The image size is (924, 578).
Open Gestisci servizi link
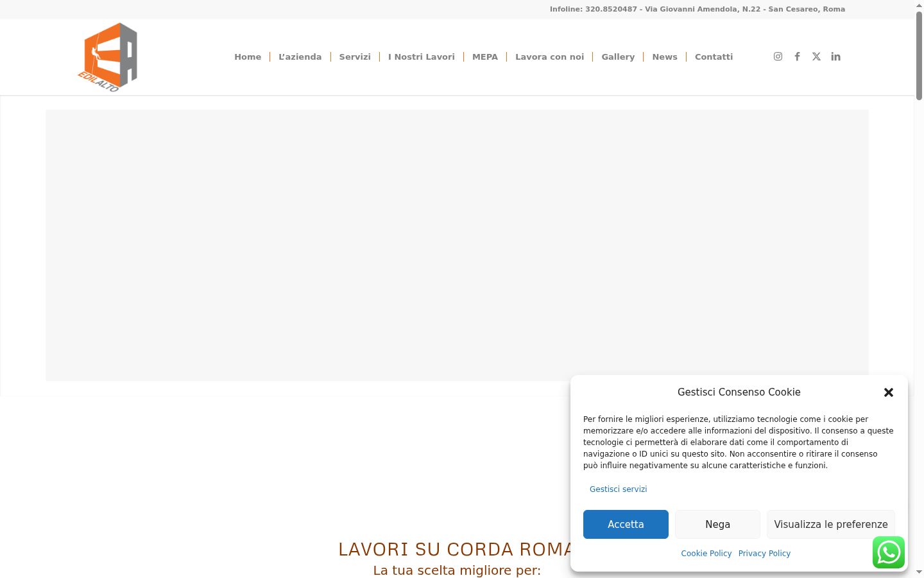click(618, 489)
